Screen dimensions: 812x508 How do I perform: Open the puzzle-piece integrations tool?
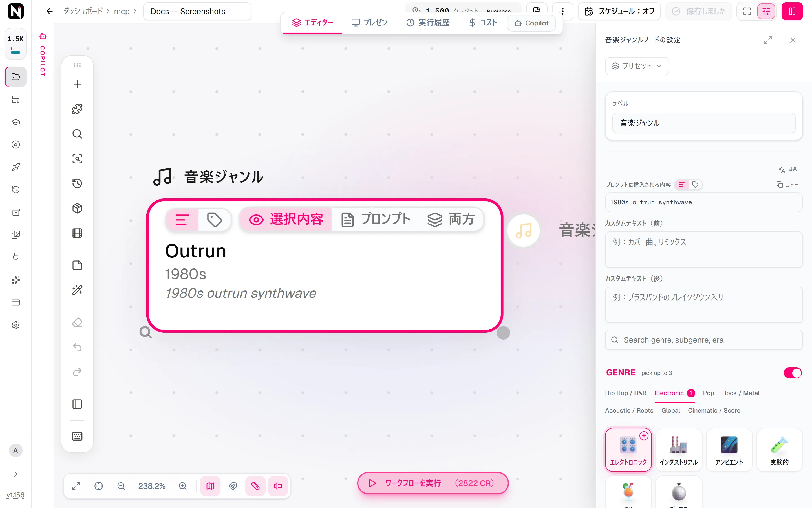point(77,109)
